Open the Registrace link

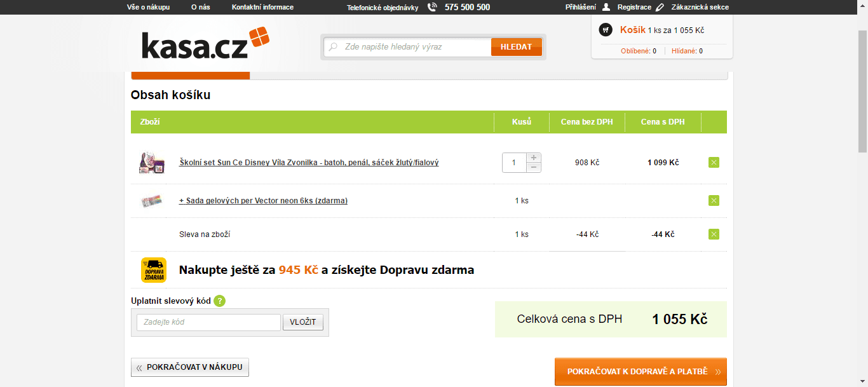(x=634, y=7)
